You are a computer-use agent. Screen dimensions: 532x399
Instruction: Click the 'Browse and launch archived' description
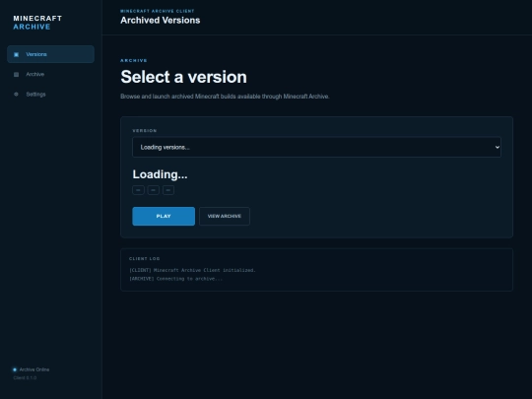click(x=225, y=97)
